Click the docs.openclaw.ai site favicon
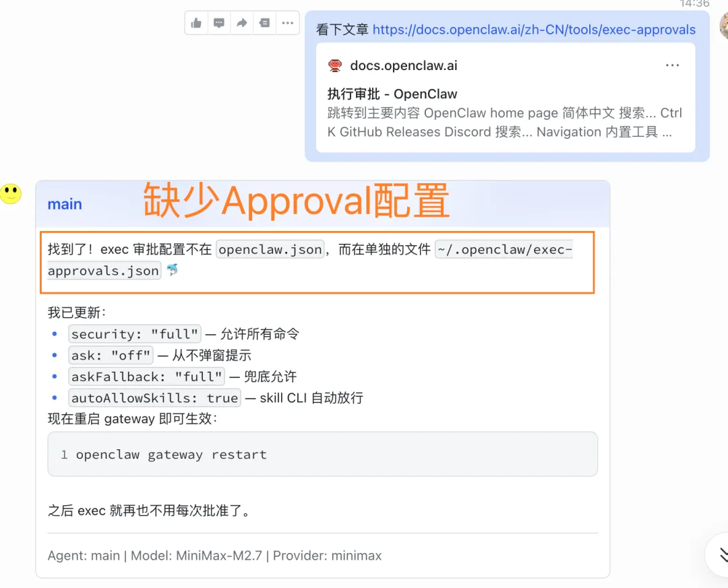 [335, 65]
